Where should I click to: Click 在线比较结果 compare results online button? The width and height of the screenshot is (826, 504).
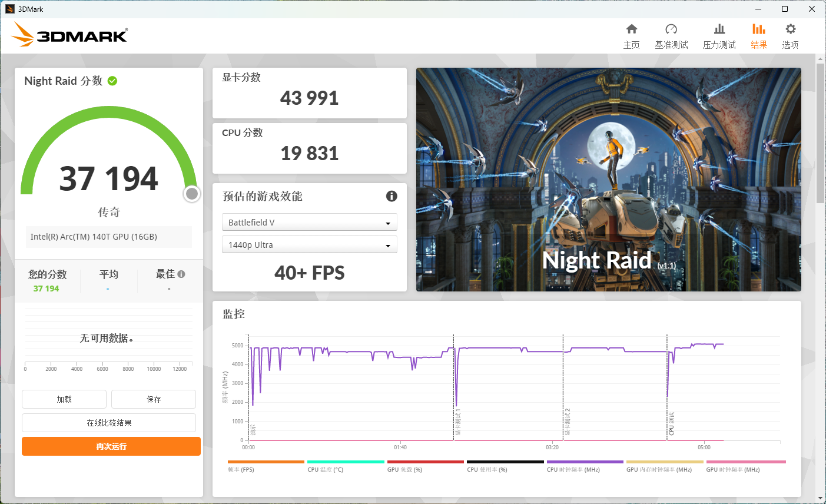[109, 423]
